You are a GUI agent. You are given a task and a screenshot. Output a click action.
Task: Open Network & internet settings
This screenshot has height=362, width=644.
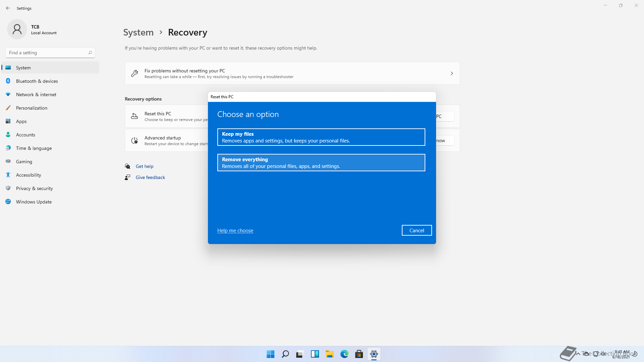(36, 95)
